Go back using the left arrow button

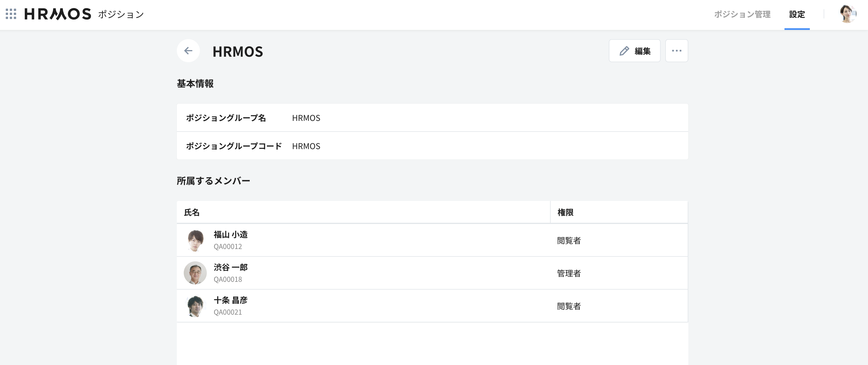pos(188,51)
